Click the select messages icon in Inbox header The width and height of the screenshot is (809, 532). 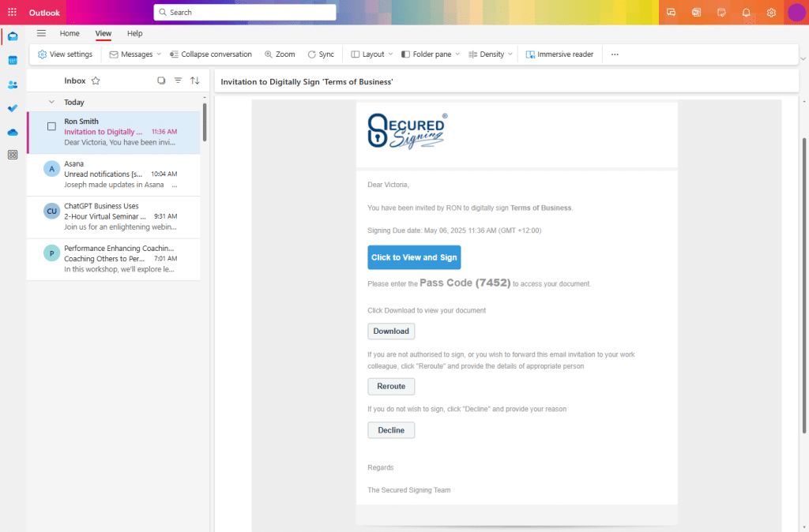point(161,81)
